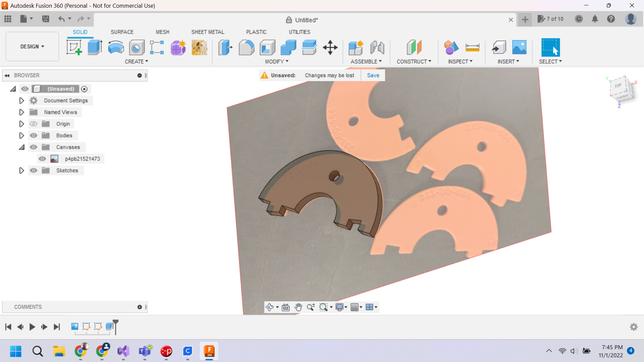The image size is (644, 362).
Task: Expand the Sketches folder
Action: 21,171
